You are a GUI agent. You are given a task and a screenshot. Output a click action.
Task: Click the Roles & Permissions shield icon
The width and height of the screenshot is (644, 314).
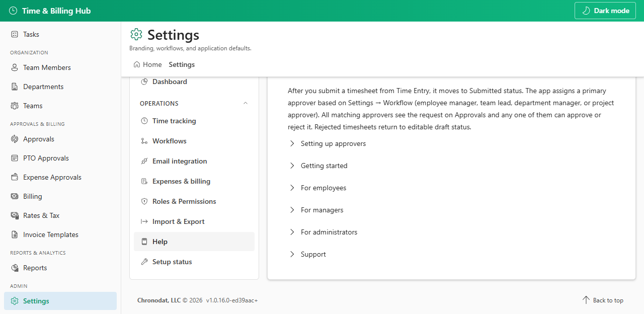coord(144,201)
